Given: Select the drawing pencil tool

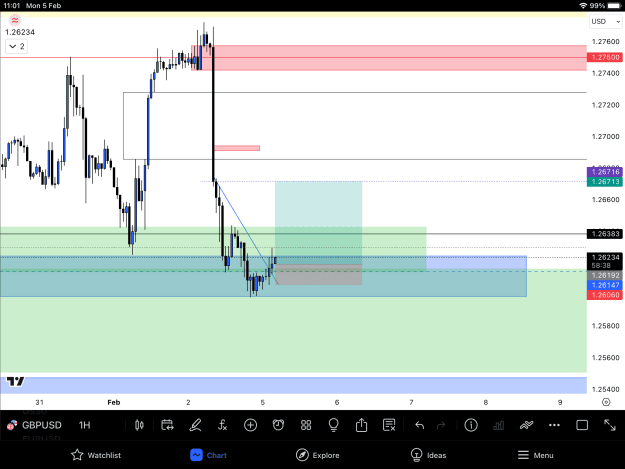Looking at the screenshot, I should coord(195,425).
